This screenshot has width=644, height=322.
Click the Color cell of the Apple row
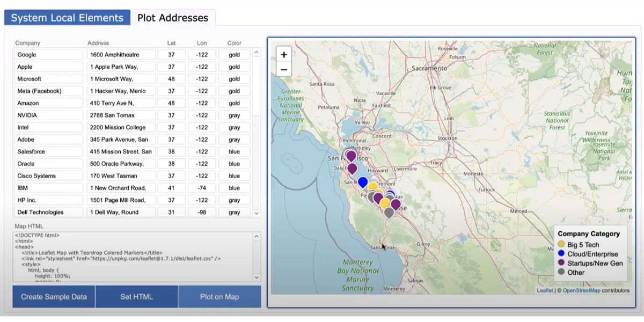pyautogui.click(x=235, y=67)
